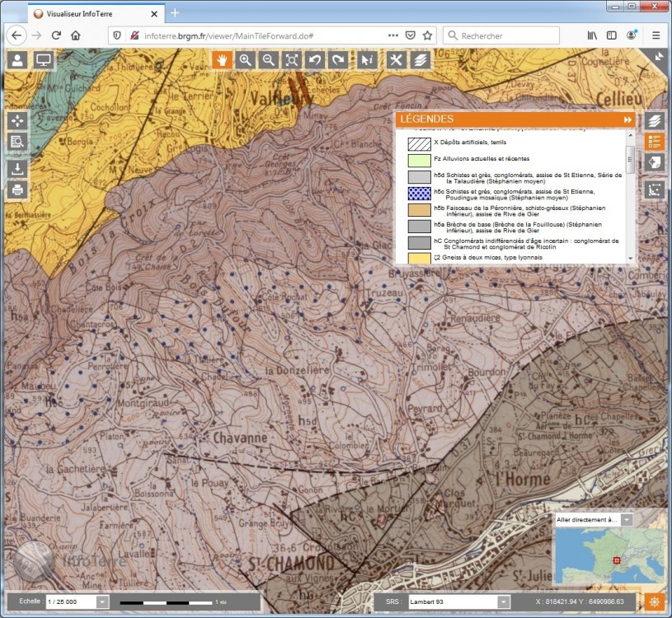Click the zoom in magnifier tool
This screenshot has height=618, width=672.
(x=245, y=60)
